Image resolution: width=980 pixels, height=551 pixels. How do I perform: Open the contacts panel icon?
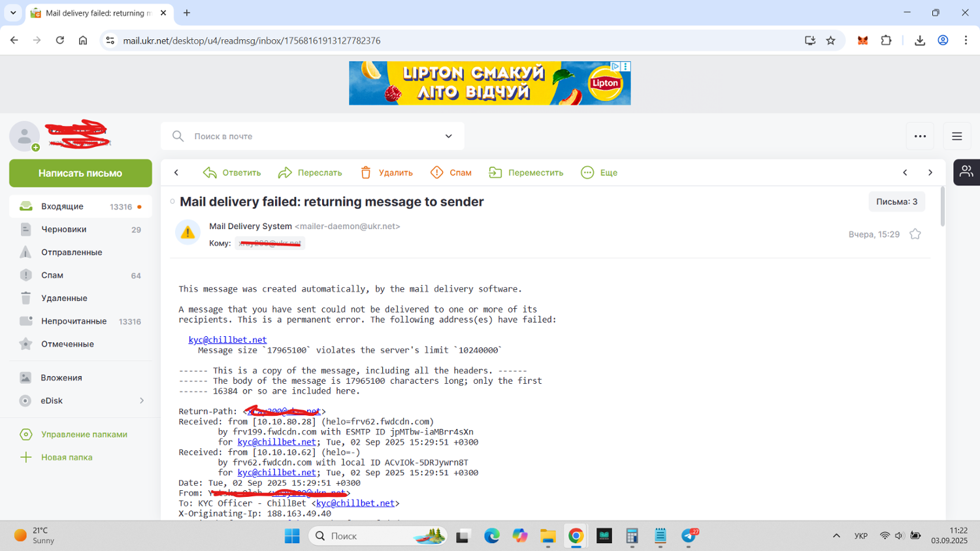[x=966, y=172]
